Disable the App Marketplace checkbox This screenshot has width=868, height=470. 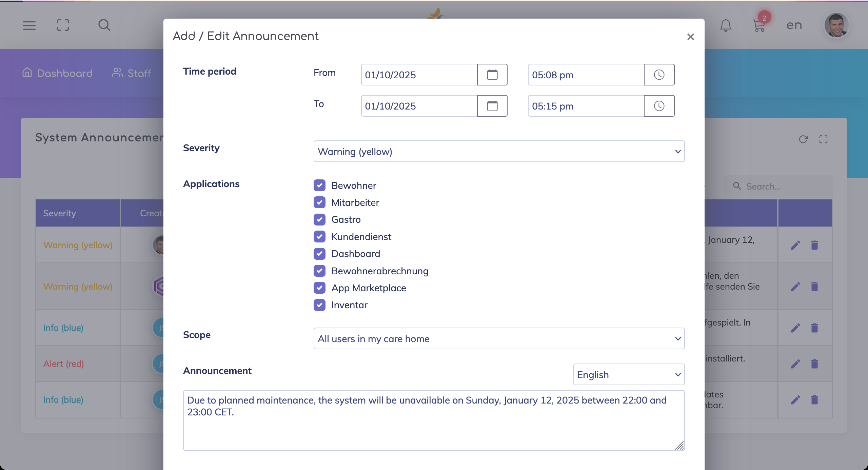[x=319, y=288]
